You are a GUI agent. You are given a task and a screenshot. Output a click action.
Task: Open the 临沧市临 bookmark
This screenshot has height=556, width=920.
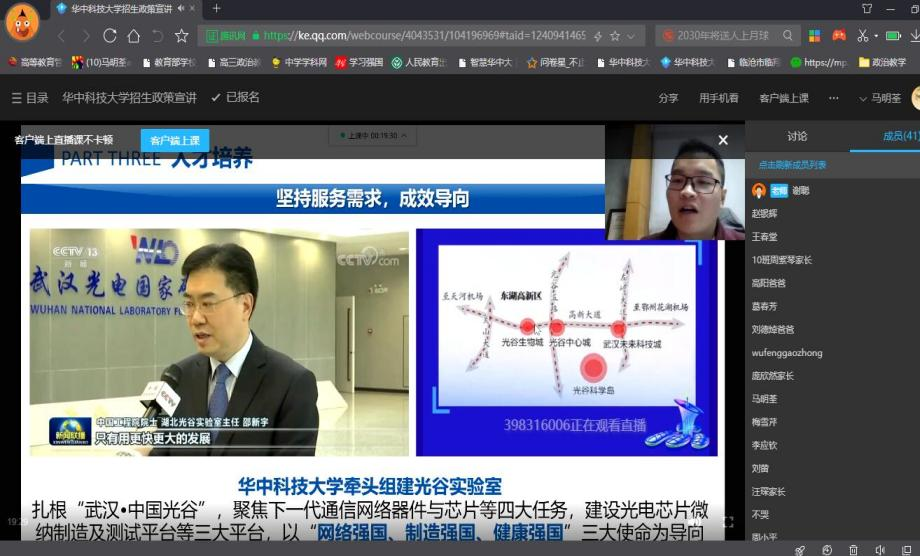(753, 62)
